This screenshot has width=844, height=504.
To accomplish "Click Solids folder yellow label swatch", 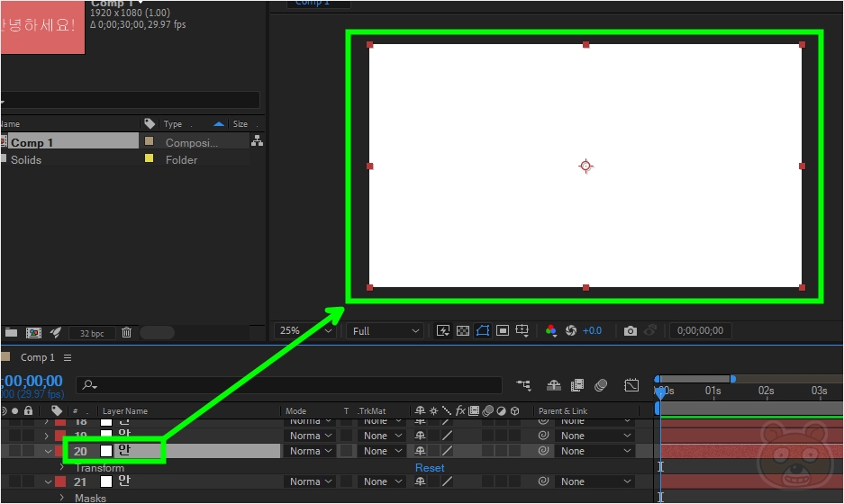I will click(150, 158).
